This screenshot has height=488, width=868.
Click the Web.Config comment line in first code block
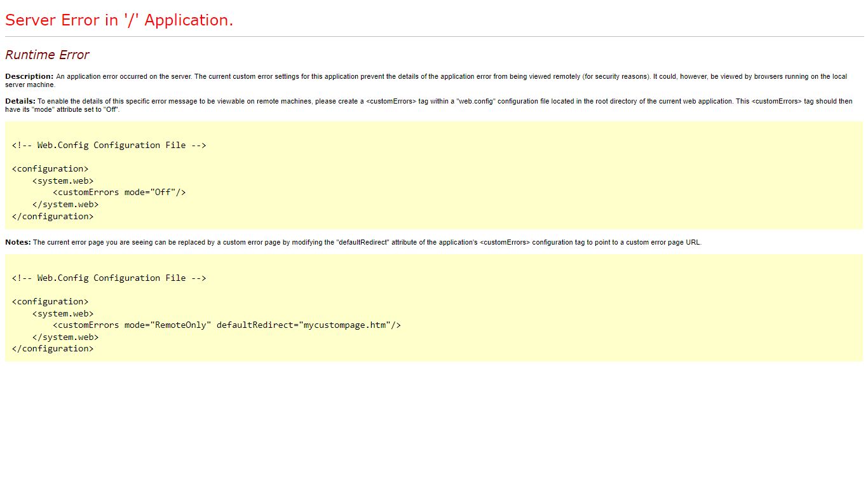point(109,145)
